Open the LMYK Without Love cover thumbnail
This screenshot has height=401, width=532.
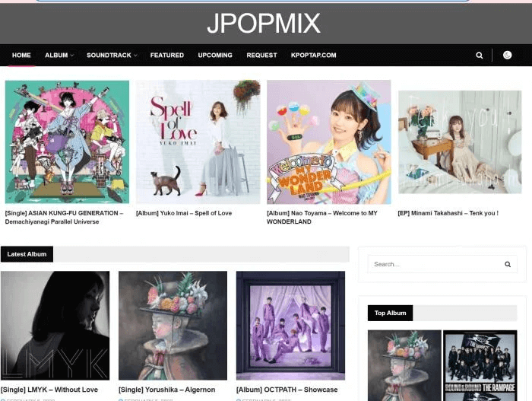pyautogui.click(x=55, y=325)
